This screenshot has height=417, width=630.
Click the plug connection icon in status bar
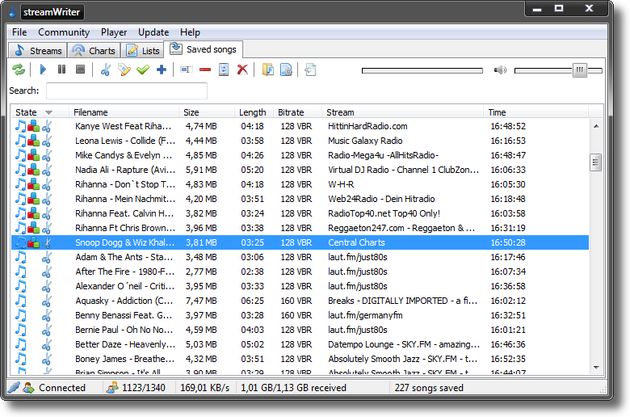point(14,388)
